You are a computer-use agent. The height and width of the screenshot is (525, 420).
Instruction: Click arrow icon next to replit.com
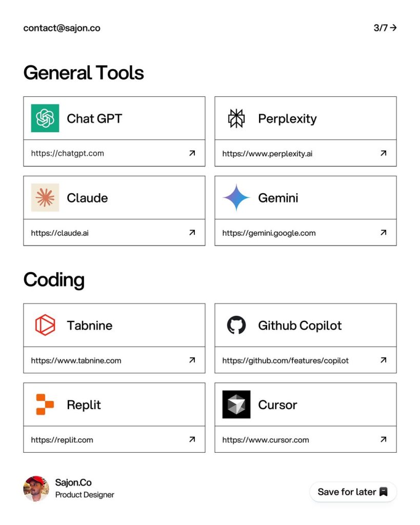pyautogui.click(x=192, y=439)
